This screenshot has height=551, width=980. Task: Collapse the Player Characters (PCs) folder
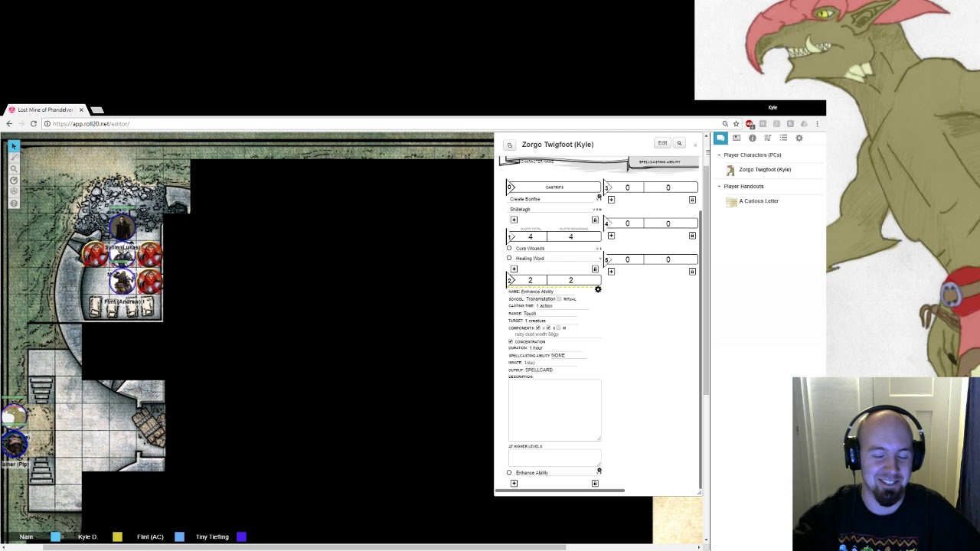pos(719,155)
